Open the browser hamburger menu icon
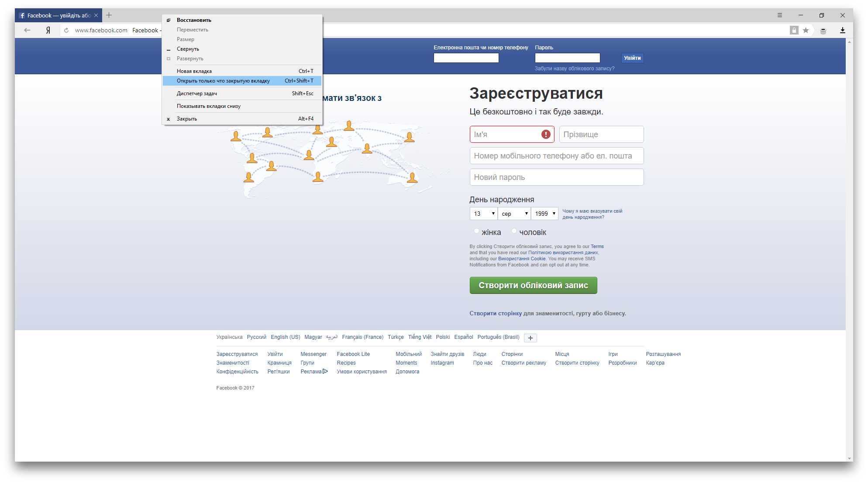 [779, 15]
